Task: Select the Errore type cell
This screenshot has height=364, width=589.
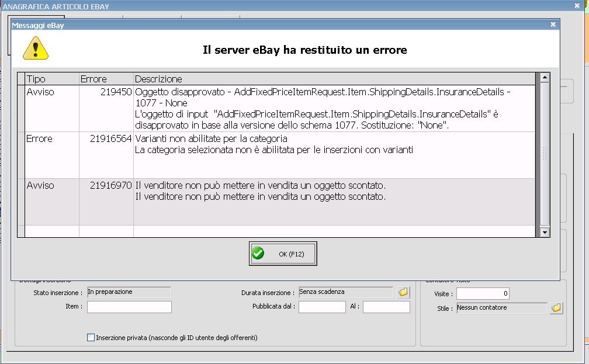Action: [x=52, y=155]
